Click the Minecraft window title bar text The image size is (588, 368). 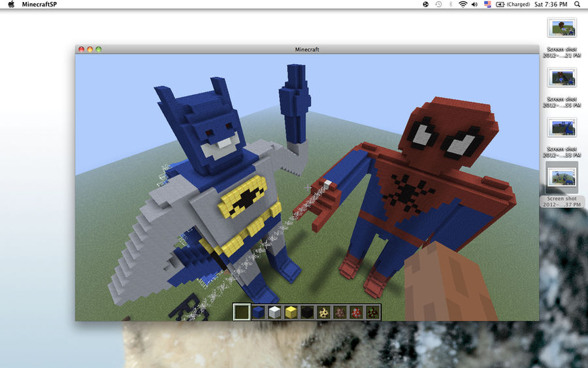tap(307, 49)
